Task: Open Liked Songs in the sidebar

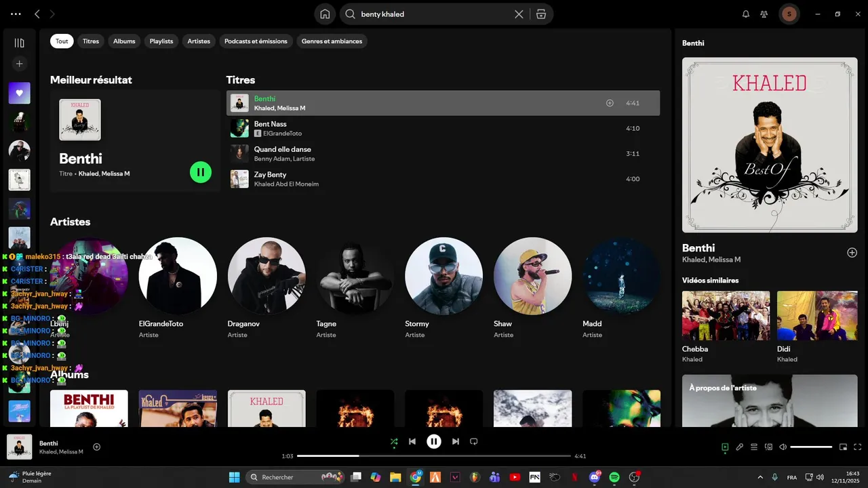Action: click(19, 93)
